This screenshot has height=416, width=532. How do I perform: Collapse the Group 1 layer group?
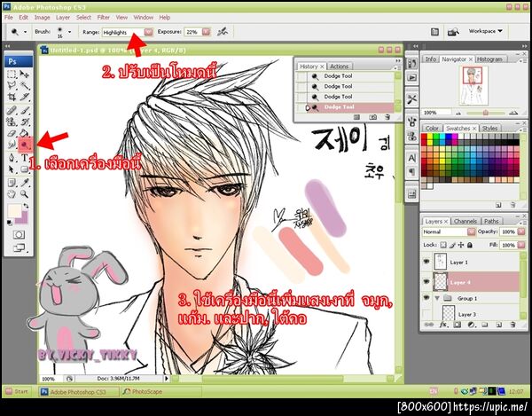[437, 298]
